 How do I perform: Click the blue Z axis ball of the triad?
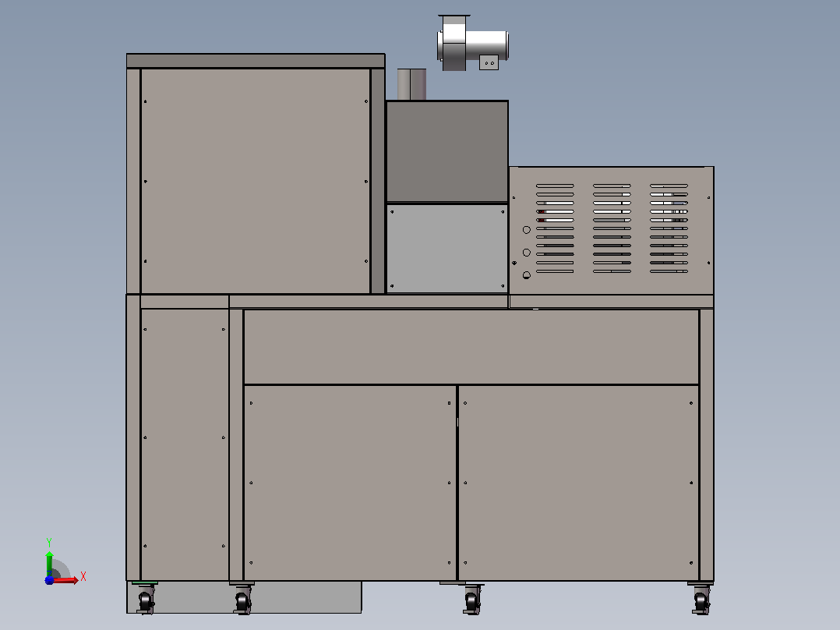(x=49, y=580)
